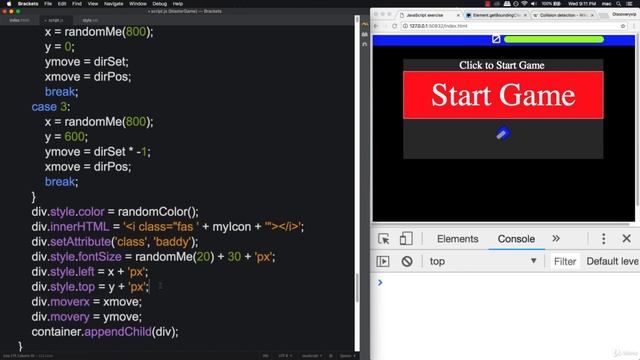Screen dimensions: 640x360
Task: Show more DevTools tabs with double chevron
Action: coord(556,238)
